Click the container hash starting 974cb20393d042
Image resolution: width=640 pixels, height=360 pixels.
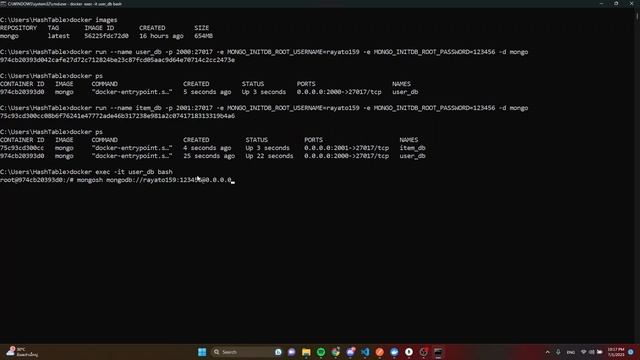point(118,60)
